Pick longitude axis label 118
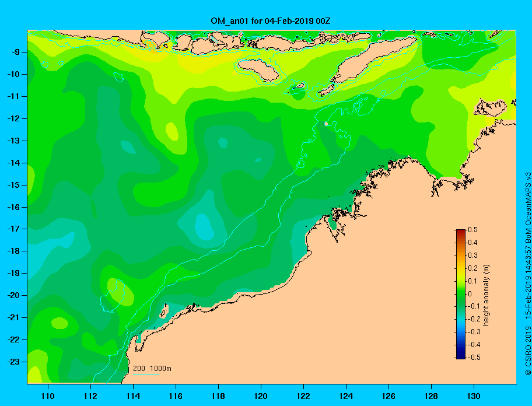This screenshot has height=406, width=532. click(x=218, y=396)
